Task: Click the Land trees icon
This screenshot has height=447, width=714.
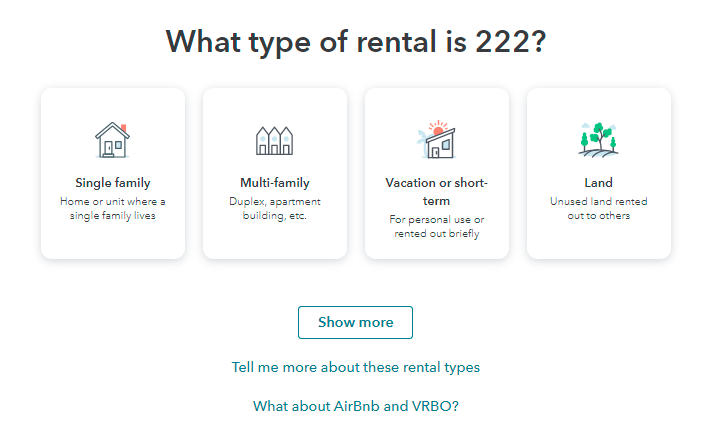Action: 598,140
